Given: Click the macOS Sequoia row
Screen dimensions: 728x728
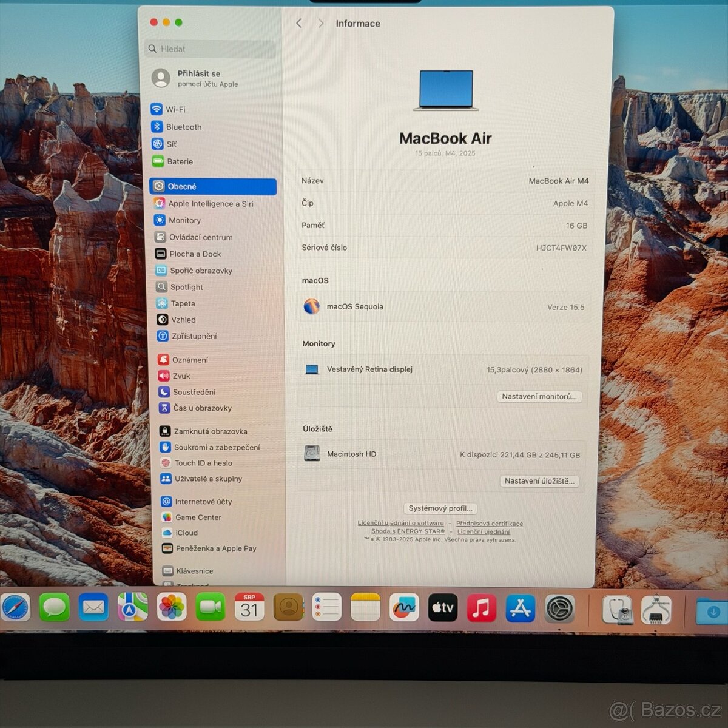Looking at the screenshot, I should [443, 307].
